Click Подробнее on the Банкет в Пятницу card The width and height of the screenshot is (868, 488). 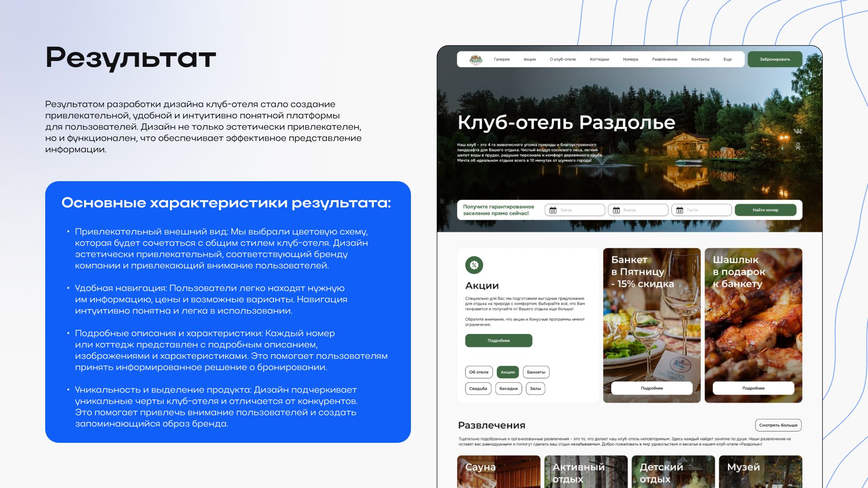pos(651,388)
